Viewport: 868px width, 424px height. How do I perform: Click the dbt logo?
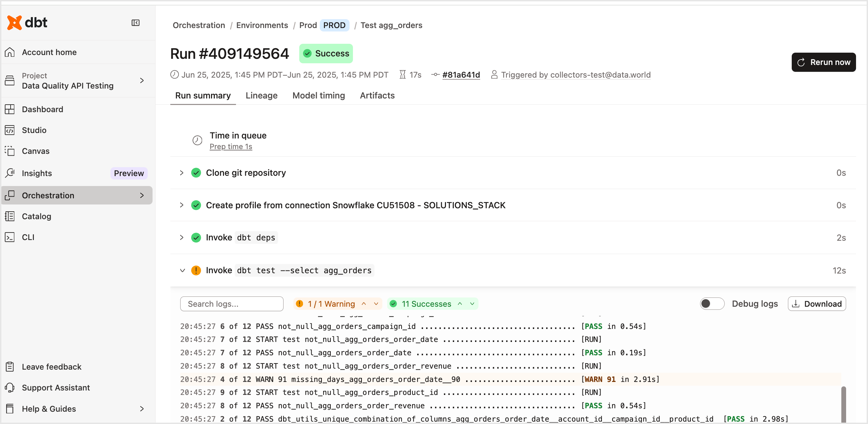(27, 23)
